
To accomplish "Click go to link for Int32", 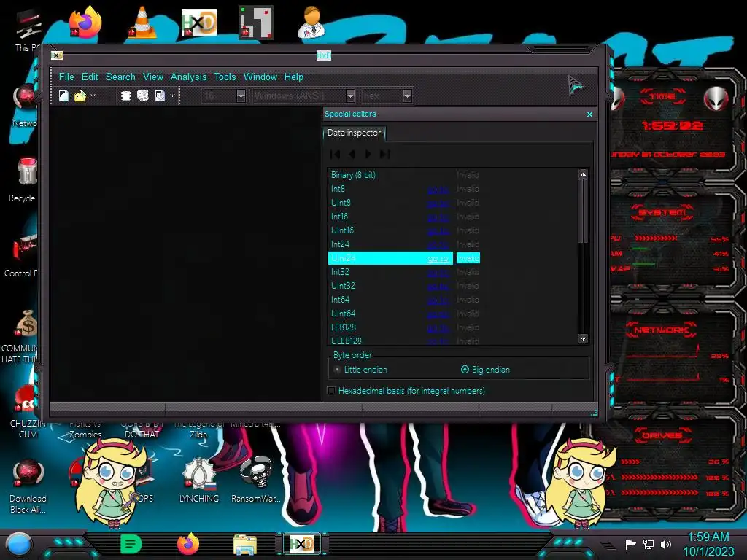I will pyautogui.click(x=438, y=273).
